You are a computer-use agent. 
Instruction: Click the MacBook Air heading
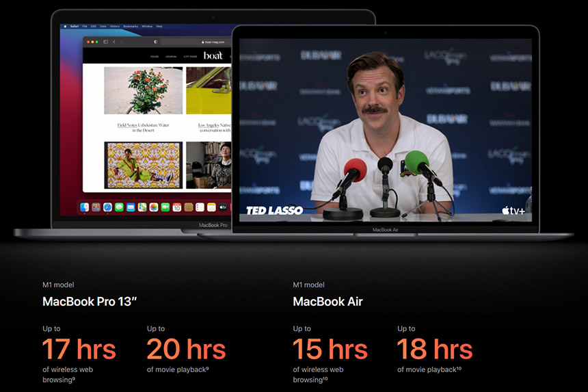click(328, 301)
